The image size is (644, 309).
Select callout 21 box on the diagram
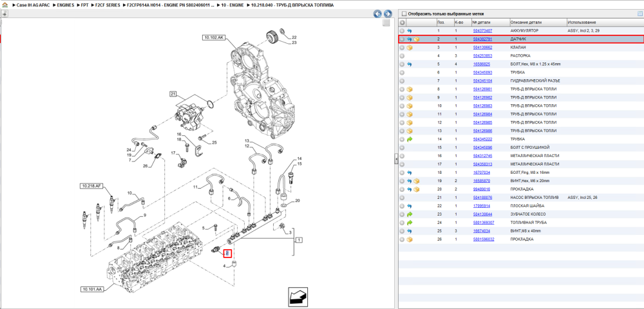point(173,94)
